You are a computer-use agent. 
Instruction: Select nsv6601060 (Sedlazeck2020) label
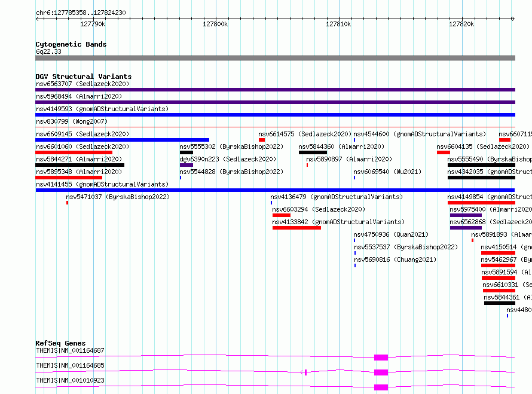click(x=82, y=146)
